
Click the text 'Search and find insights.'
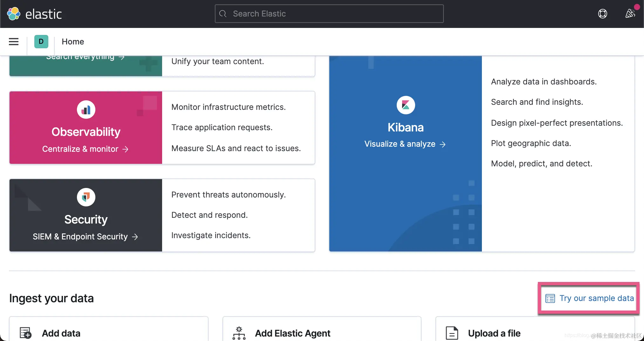(537, 102)
